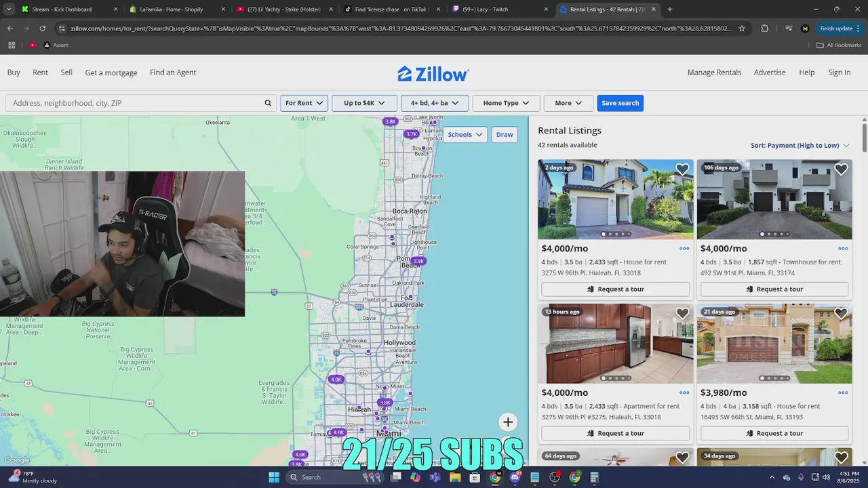Screen dimensions: 868x488
Task: Open the Schools map dropdown
Action: (x=465, y=134)
